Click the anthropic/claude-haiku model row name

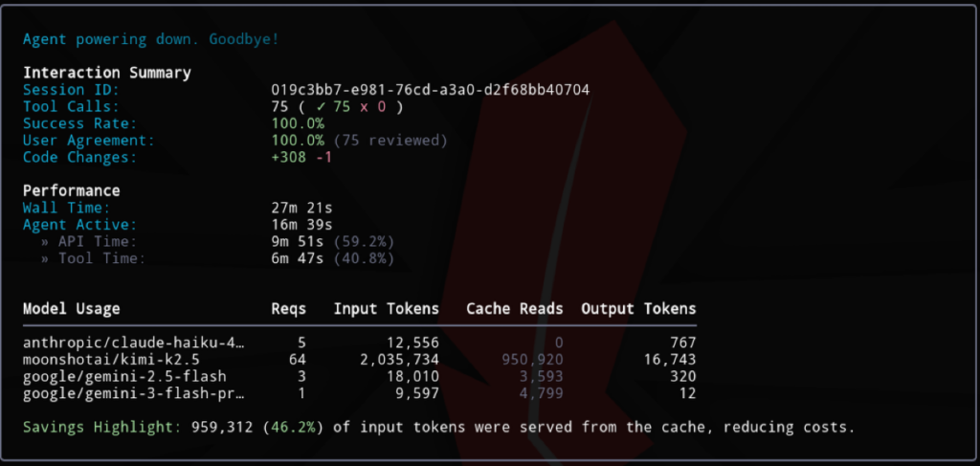[134, 342]
